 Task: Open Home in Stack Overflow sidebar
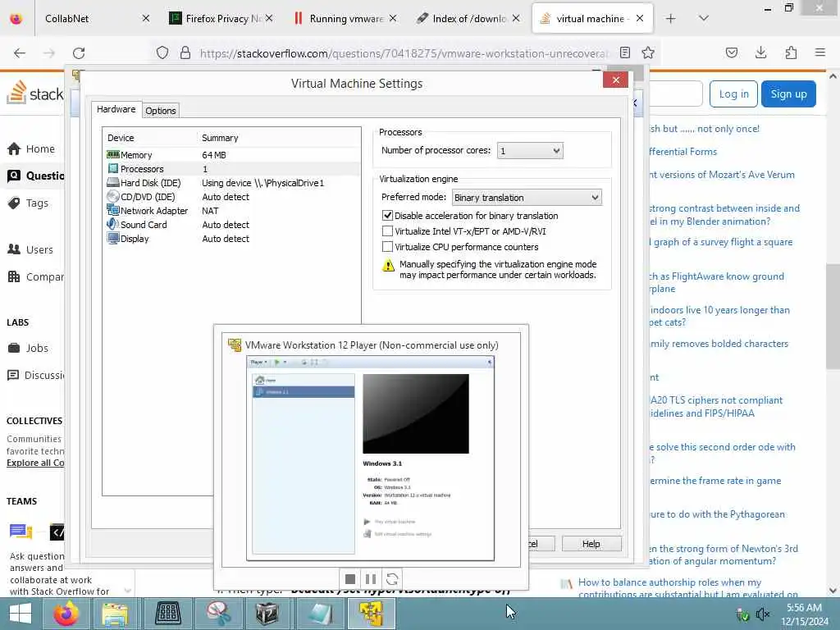pos(32,149)
